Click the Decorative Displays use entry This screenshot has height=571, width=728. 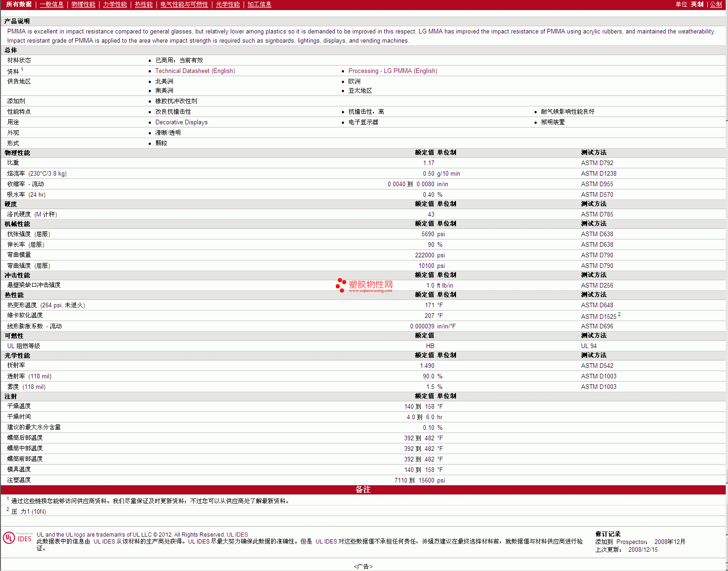coord(181,122)
